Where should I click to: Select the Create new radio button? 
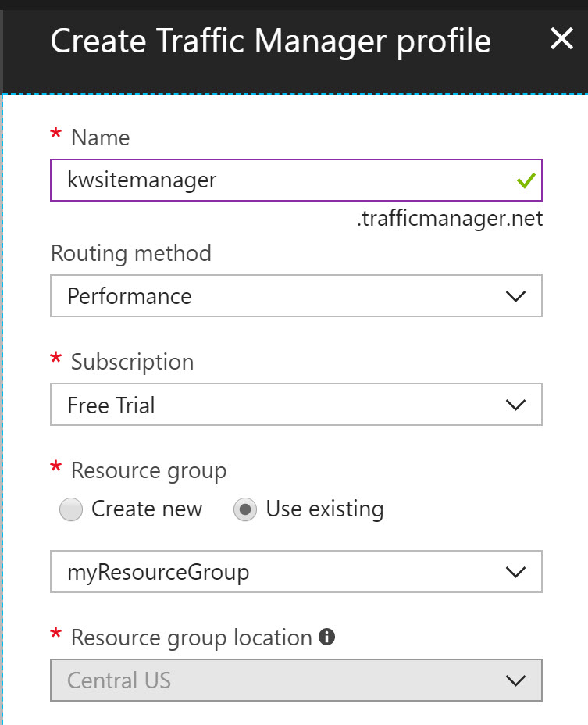[x=71, y=509]
